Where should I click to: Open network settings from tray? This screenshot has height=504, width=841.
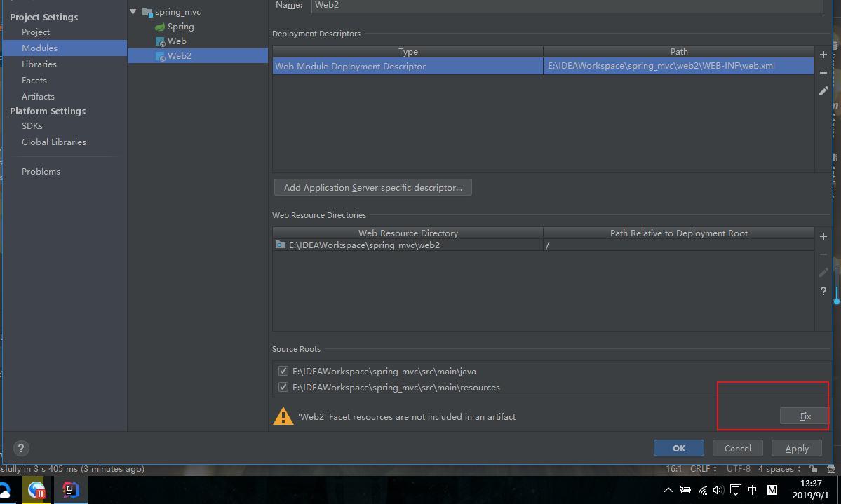click(703, 490)
